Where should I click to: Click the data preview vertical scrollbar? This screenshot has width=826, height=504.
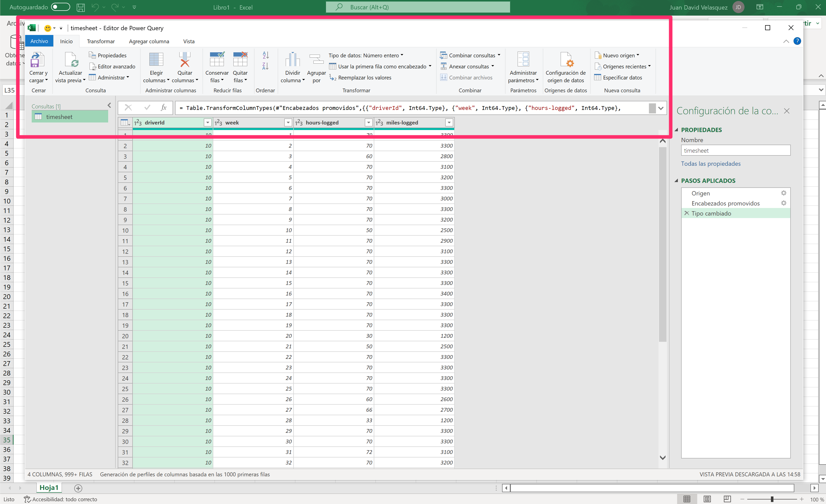tap(663, 245)
